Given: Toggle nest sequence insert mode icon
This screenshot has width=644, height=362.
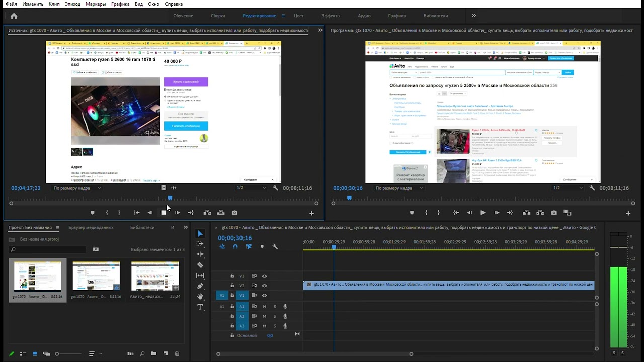Looking at the screenshot, I should coord(222,247).
